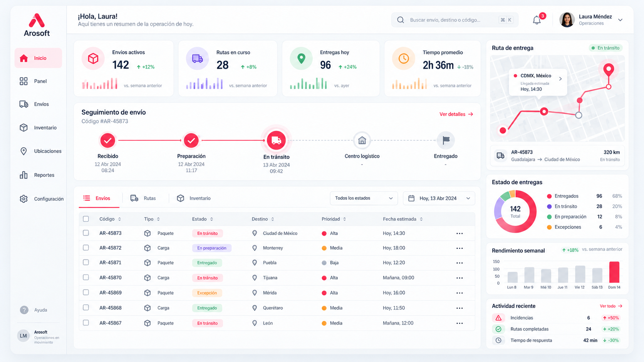644x362 pixels.
Task: Open the Hoy, 13 Abr 2024 date picker
Action: pyautogui.click(x=439, y=198)
